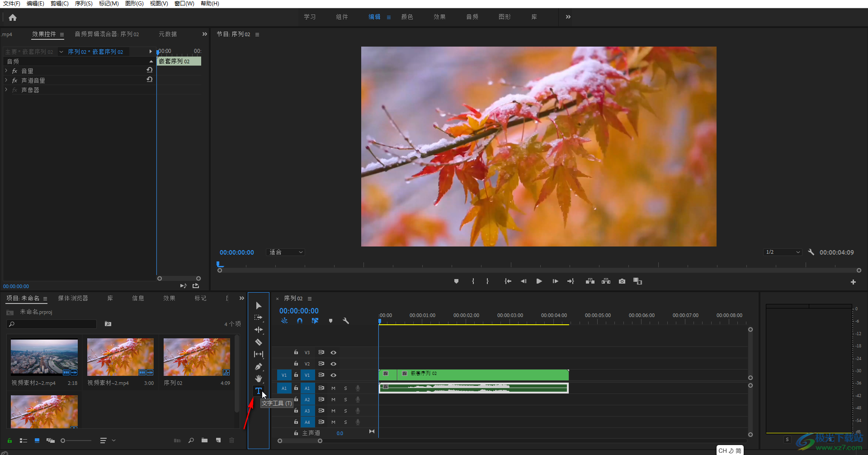868x455 pixels.
Task: Select the Ripple Edit tool
Action: click(x=259, y=330)
